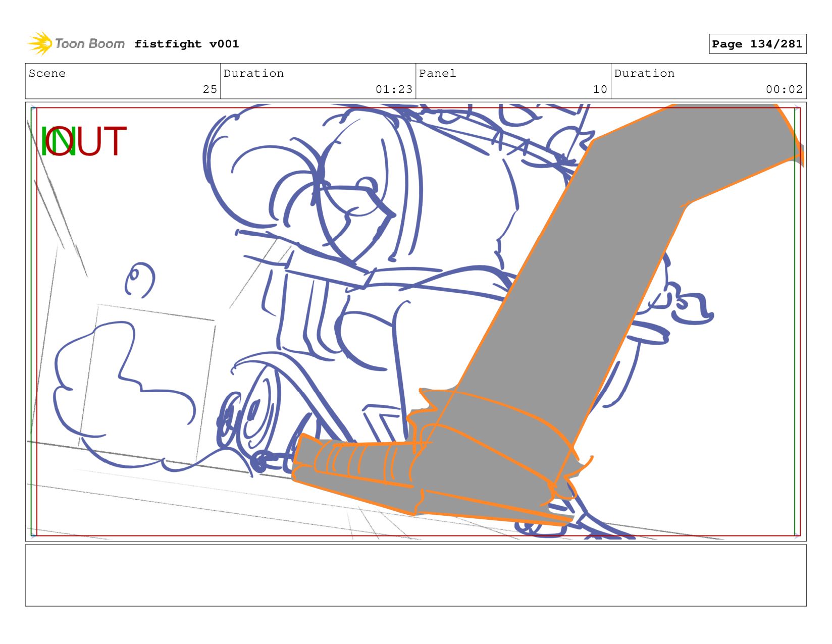Select the 'Panel' header label
The image size is (832, 644).
[x=437, y=73]
